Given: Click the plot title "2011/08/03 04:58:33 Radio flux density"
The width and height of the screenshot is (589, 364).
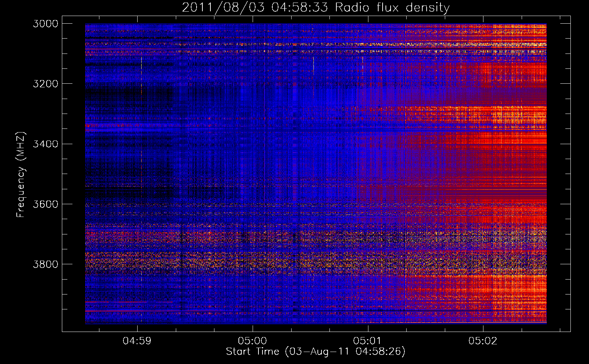Looking at the screenshot, I should (x=316, y=8).
